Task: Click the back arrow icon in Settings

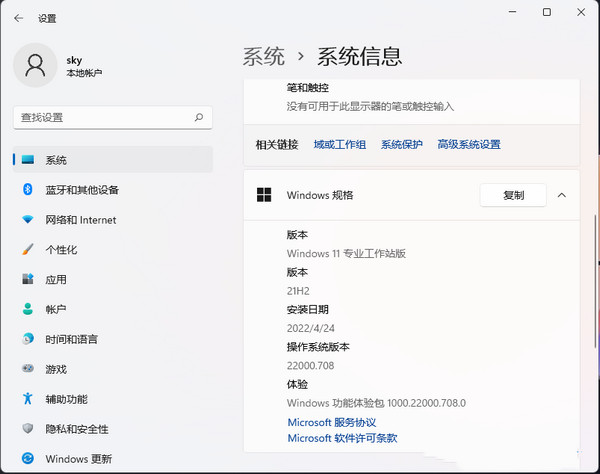Action: tap(18, 18)
